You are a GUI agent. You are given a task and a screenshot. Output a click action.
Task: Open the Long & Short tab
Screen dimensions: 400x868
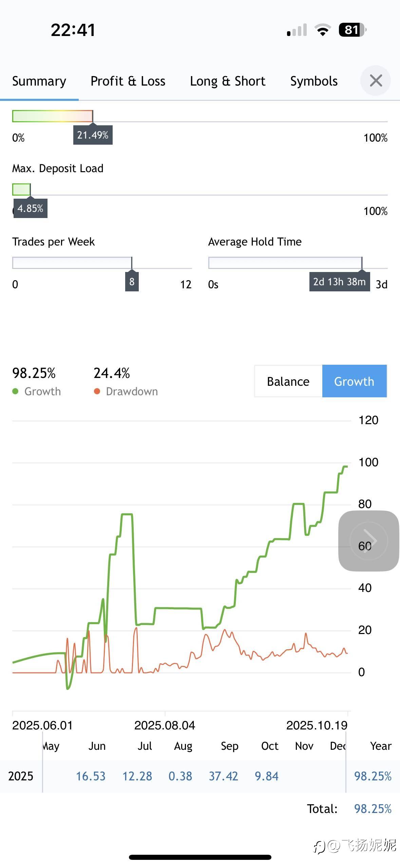(228, 81)
